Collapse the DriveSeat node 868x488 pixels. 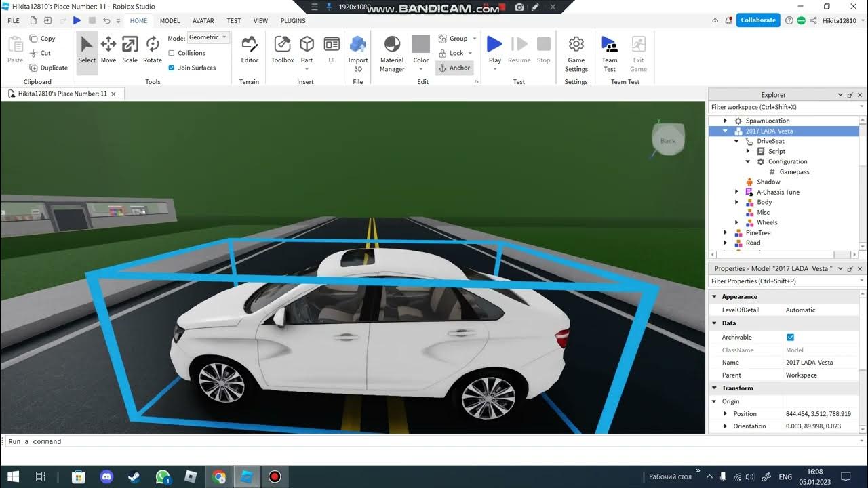click(736, 141)
